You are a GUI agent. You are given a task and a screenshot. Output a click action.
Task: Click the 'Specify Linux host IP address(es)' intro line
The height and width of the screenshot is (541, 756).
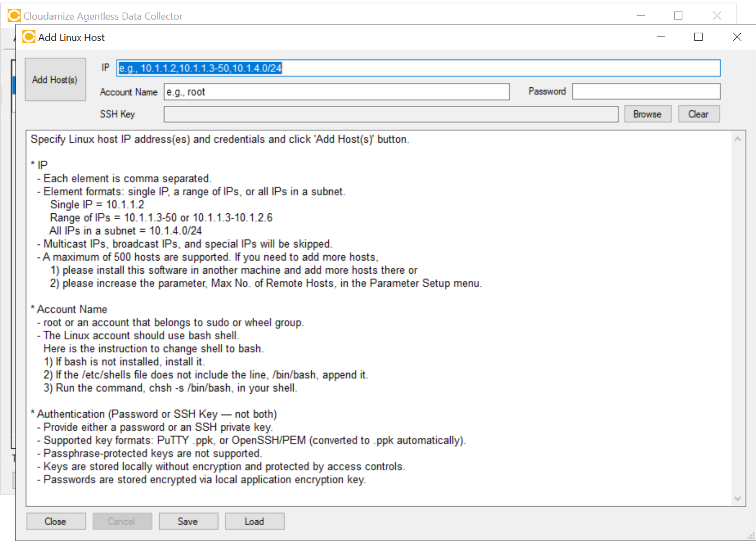click(x=220, y=139)
